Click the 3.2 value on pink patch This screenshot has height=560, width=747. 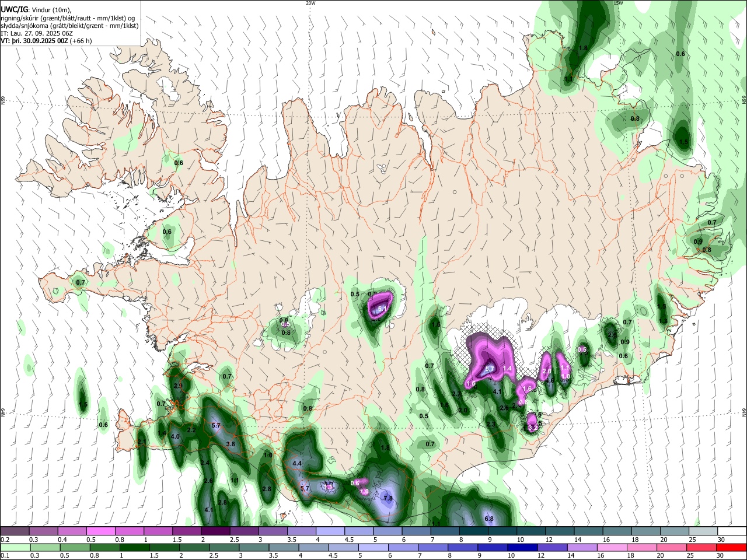[x=532, y=428]
